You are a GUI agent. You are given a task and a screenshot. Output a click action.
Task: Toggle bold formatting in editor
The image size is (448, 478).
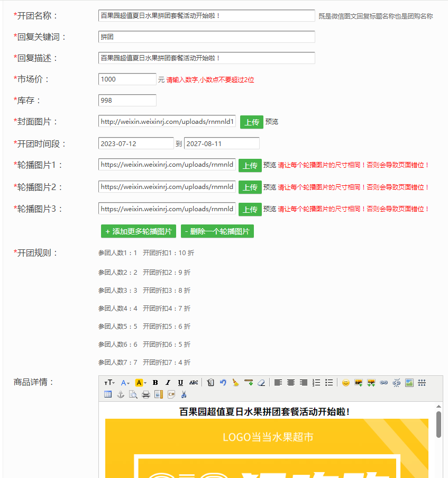point(155,383)
